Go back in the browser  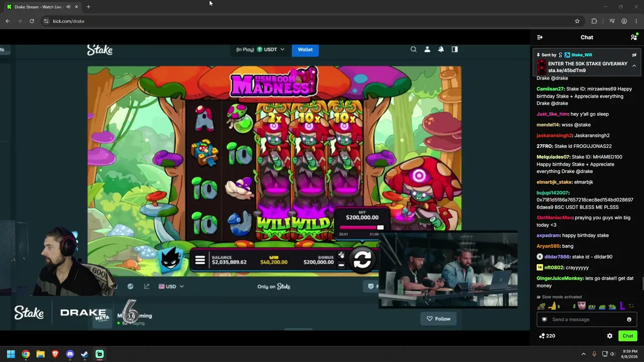coord(8,21)
